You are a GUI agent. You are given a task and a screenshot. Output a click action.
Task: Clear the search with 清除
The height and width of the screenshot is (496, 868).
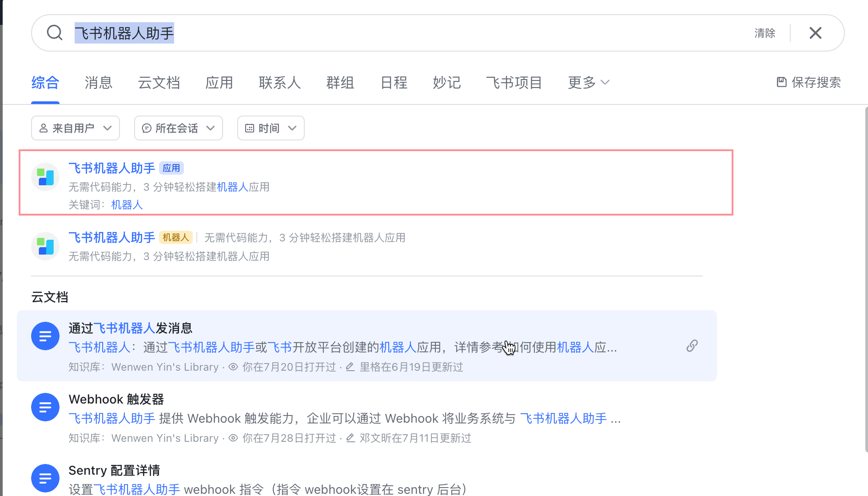click(x=764, y=33)
